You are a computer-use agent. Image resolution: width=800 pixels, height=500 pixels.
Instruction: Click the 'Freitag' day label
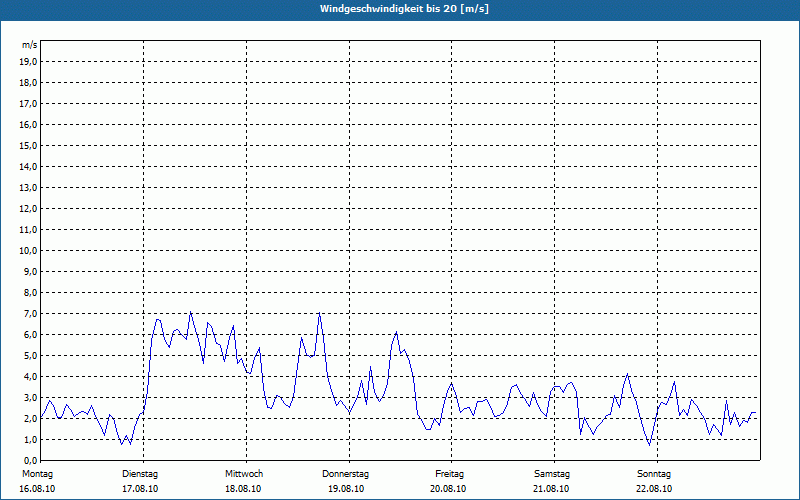(x=449, y=474)
